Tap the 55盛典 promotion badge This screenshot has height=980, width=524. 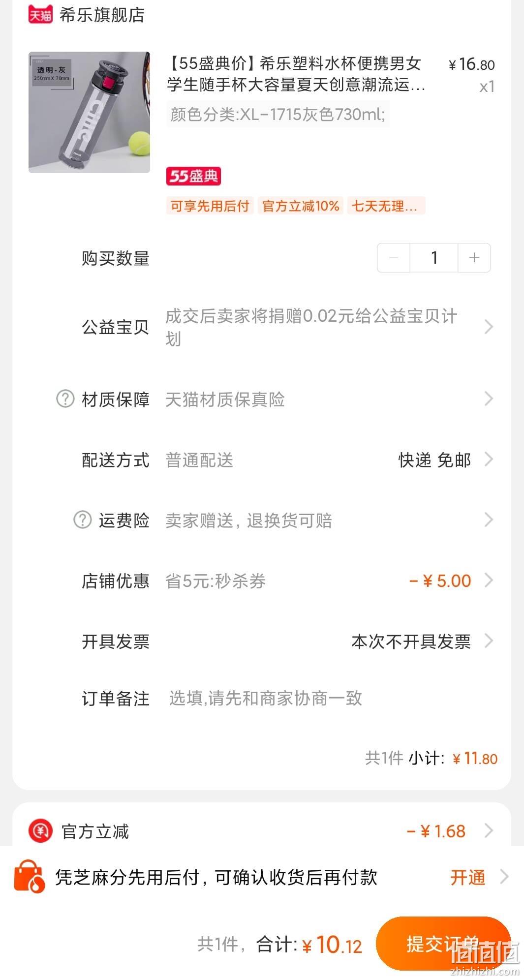point(193,176)
